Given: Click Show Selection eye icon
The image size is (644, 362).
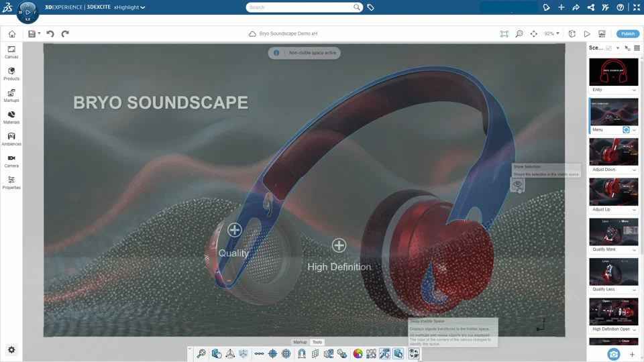Looking at the screenshot, I should coord(517,184).
